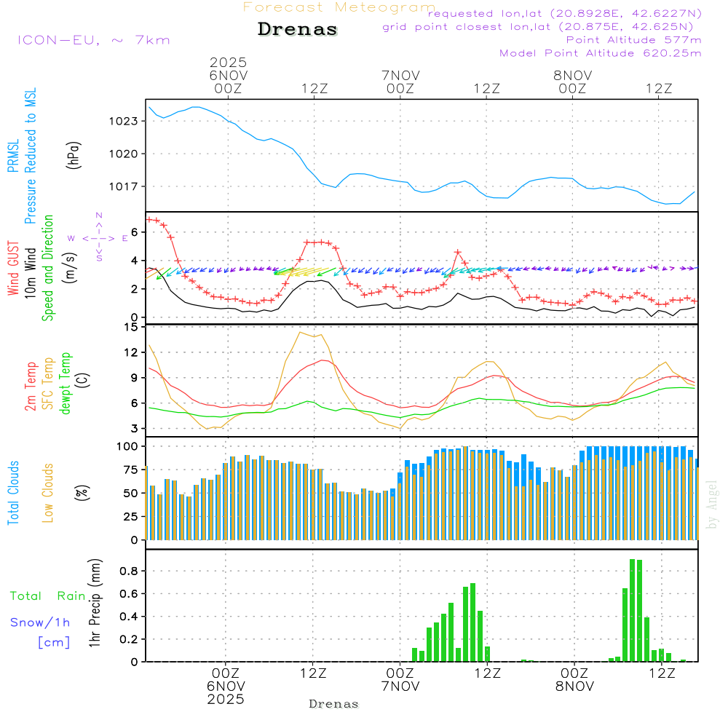Select the Forecast Meteogram heading
This screenshot has width=728, height=728.
click(x=339, y=7)
